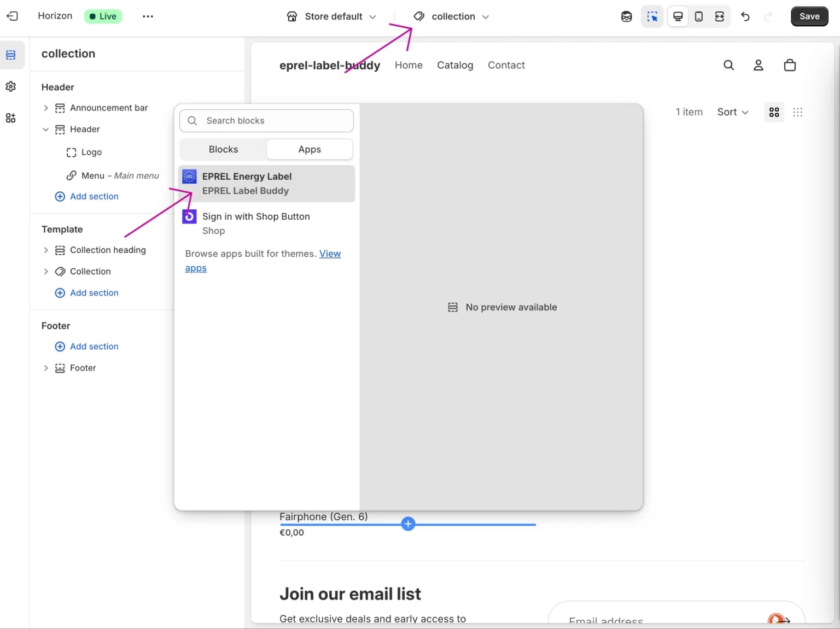Toggle desktop preview mode
The image size is (840, 629).
click(678, 16)
